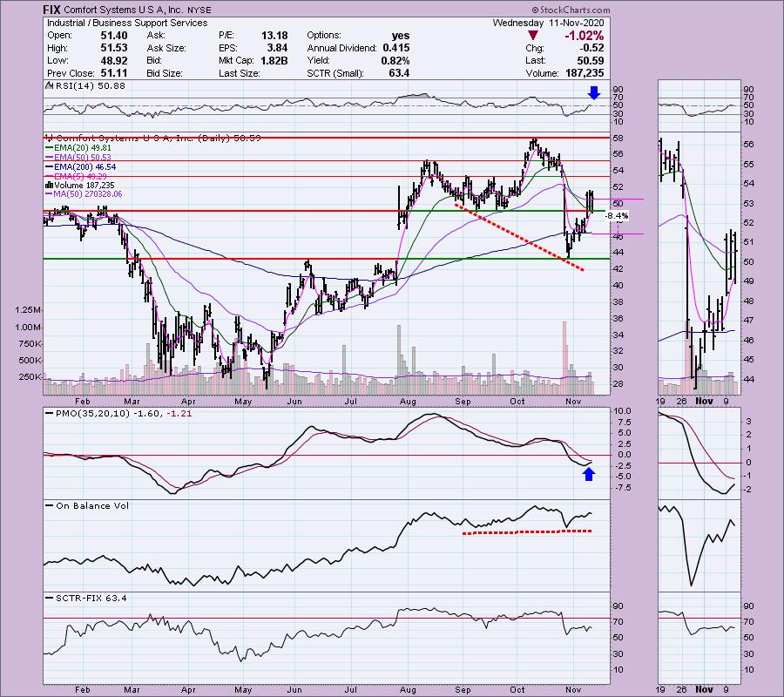Screen dimensions: 784x697
Task: Click the price panel title Comfort Systems (Daily)
Action: 154,138
